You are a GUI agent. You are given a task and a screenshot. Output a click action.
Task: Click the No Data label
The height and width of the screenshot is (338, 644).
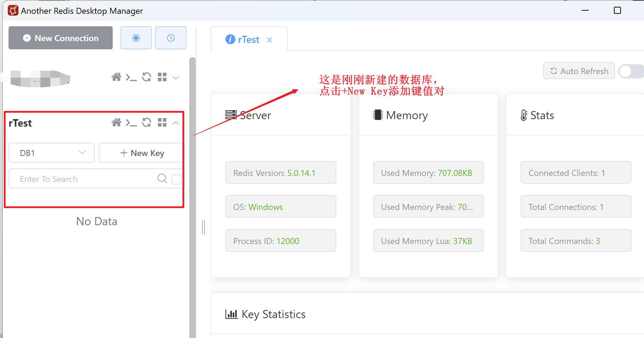coord(96,221)
